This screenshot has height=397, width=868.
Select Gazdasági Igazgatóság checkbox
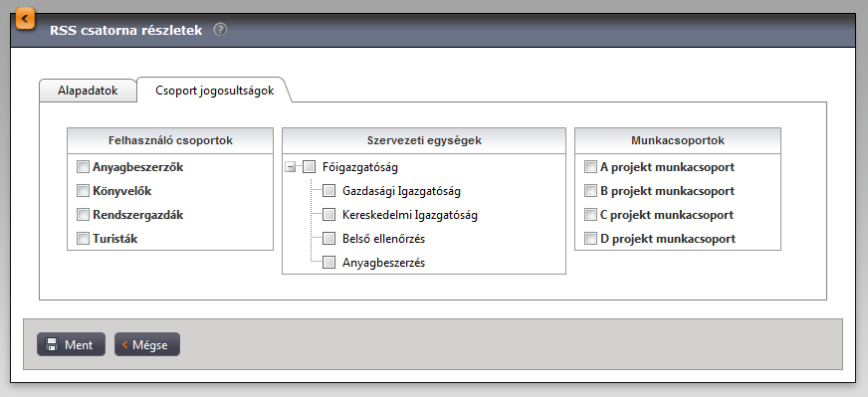329,191
